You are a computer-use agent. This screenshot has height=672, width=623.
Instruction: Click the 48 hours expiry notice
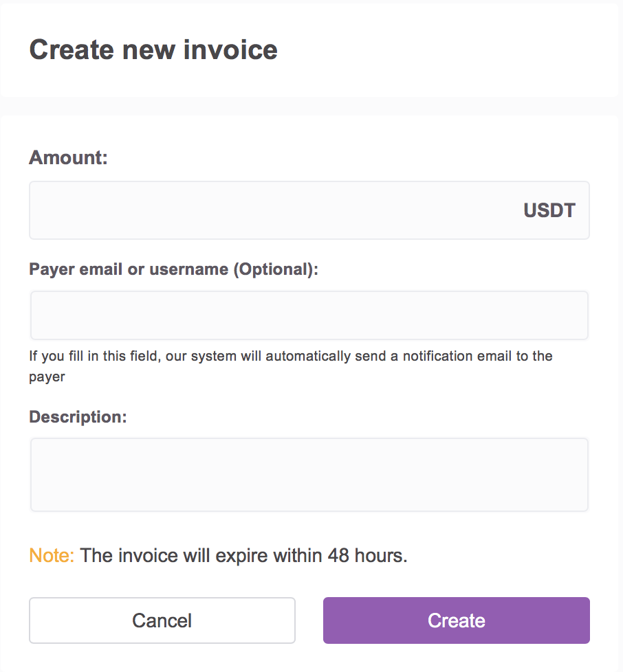click(241, 555)
